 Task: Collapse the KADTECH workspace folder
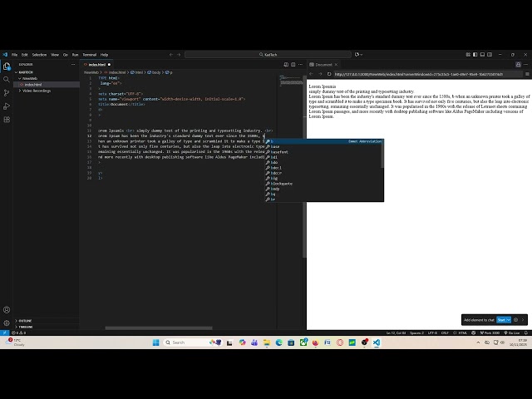(26, 72)
